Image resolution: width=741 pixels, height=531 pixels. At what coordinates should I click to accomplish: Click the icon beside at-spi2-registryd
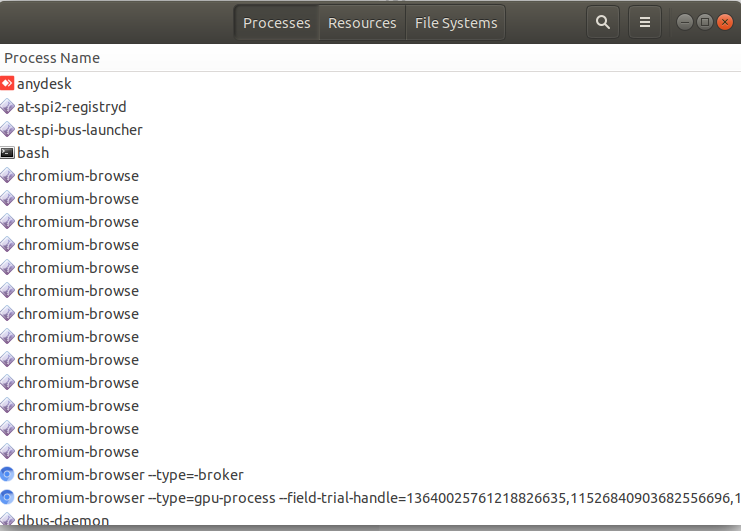coord(7,107)
